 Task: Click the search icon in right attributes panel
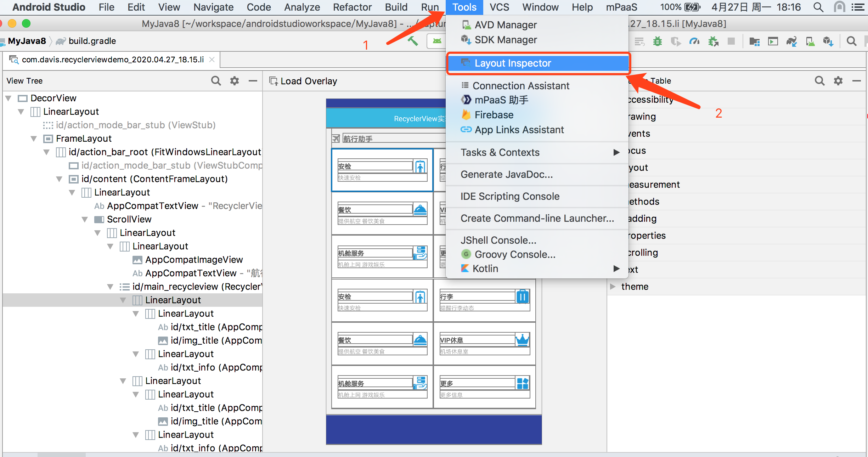(822, 80)
